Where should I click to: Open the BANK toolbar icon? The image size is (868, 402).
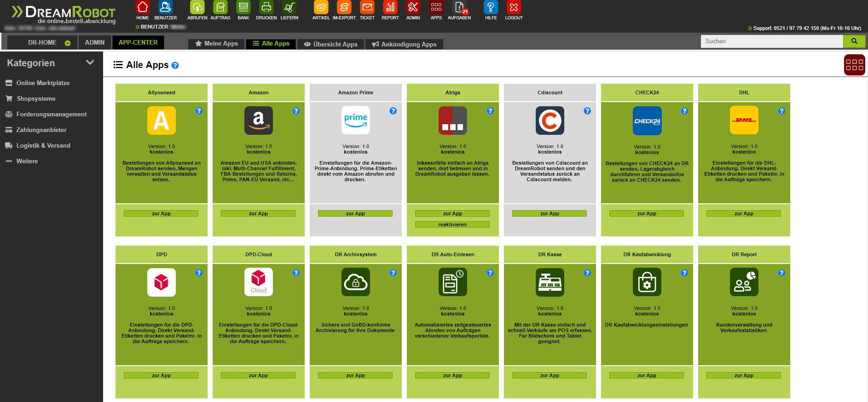coord(243,7)
